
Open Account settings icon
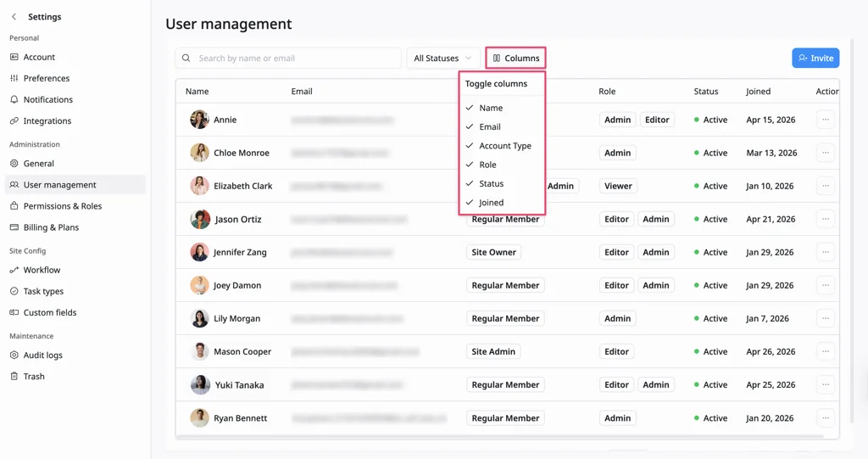[x=14, y=57]
